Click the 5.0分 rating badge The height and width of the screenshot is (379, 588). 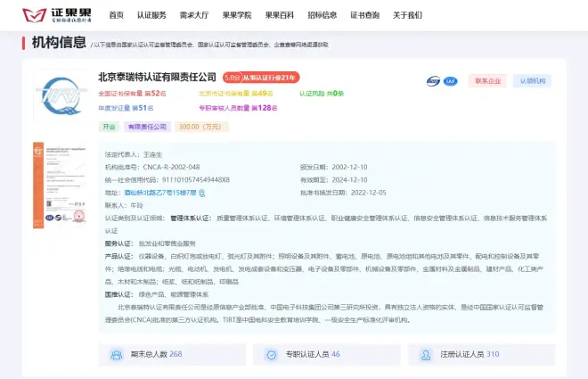click(233, 78)
